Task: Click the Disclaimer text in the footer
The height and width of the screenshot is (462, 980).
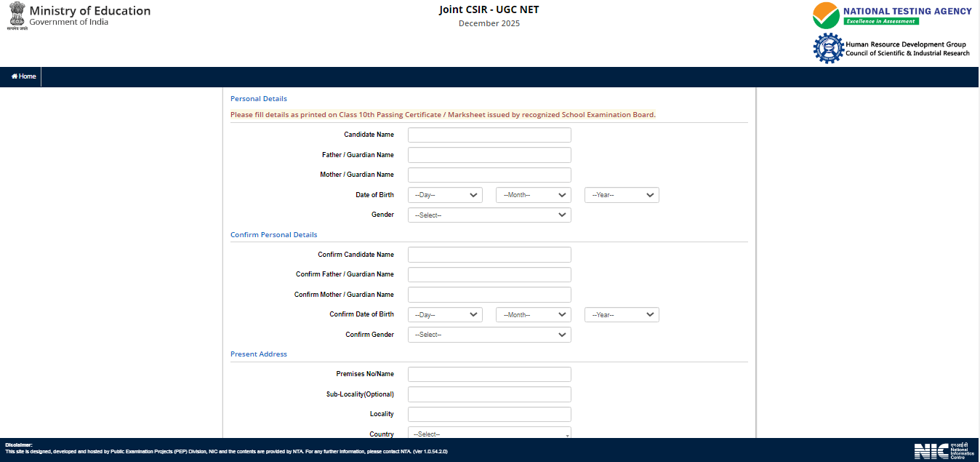Action: point(19,445)
